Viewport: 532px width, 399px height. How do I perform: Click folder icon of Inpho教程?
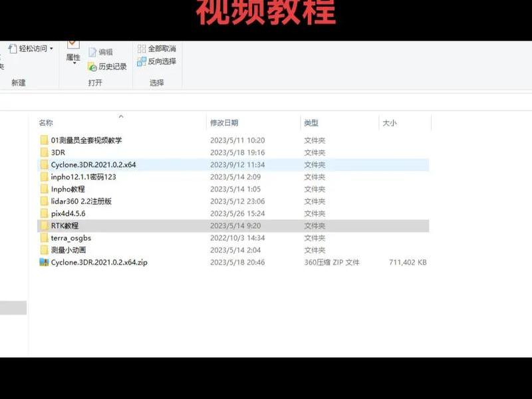click(x=44, y=189)
